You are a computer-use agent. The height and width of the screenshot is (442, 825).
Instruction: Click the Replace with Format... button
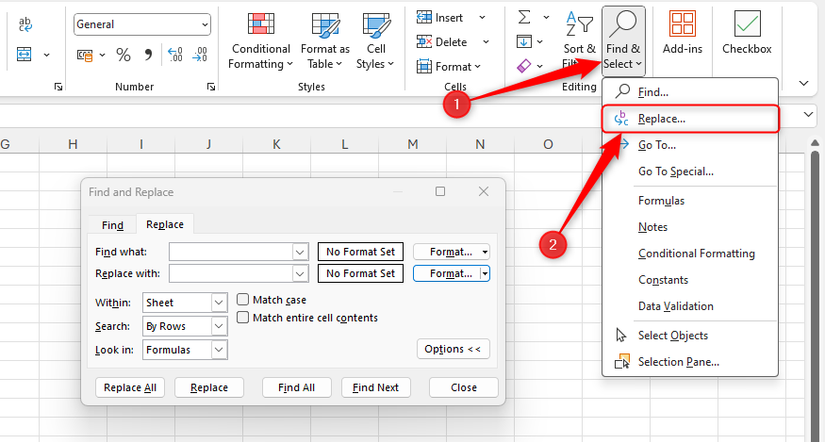coord(451,274)
